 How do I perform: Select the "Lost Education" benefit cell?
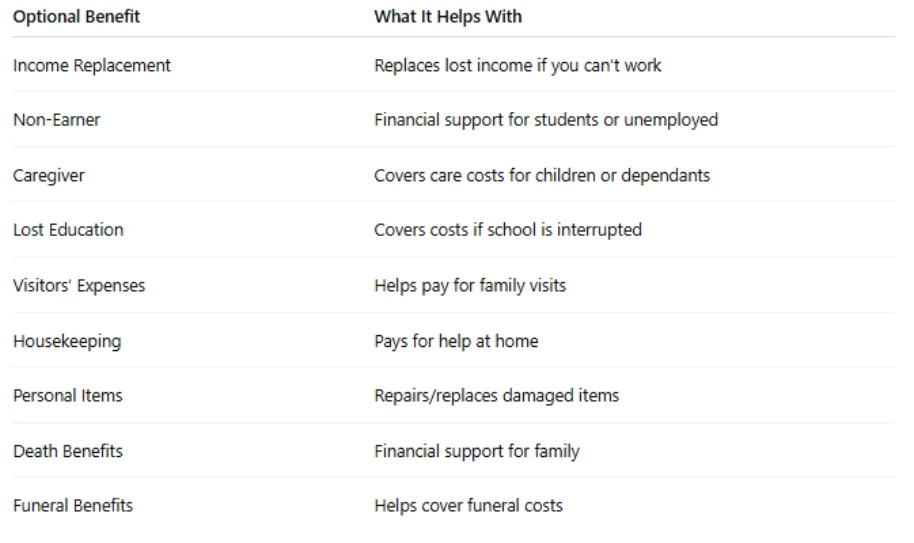pyautogui.click(x=68, y=230)
